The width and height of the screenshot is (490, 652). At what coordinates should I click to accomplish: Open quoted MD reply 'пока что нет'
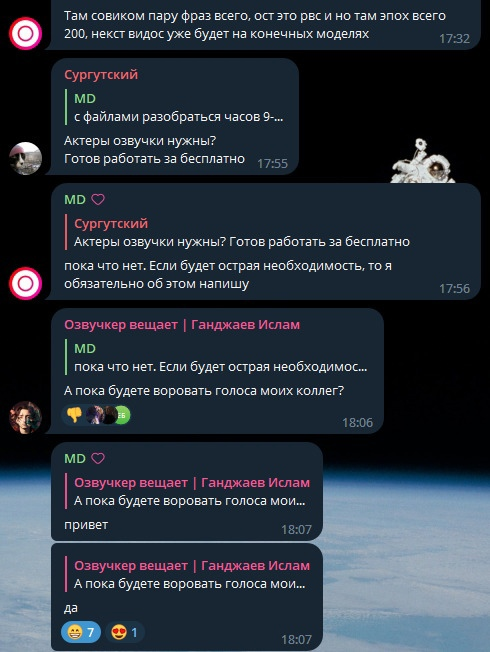(x=216, y=358)
